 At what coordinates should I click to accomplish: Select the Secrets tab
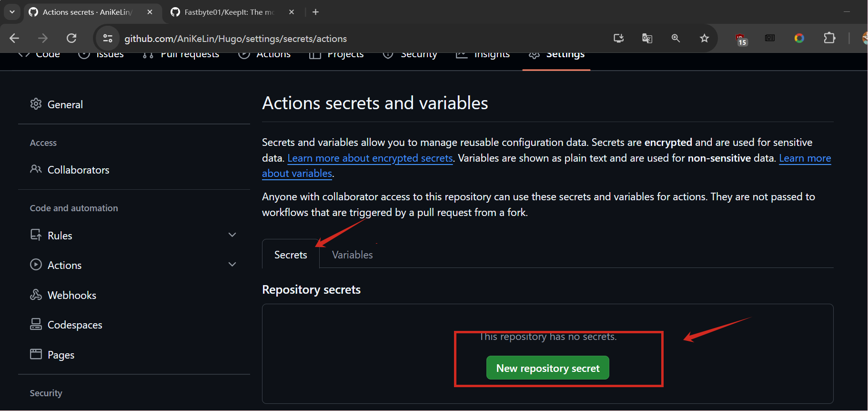pyautogui.click(x=291, y=255)
